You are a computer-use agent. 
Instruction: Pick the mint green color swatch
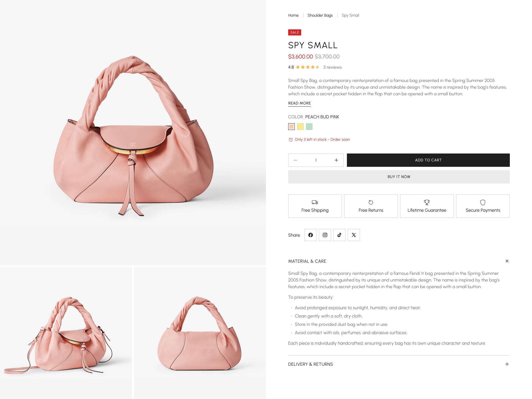(309, 127)
